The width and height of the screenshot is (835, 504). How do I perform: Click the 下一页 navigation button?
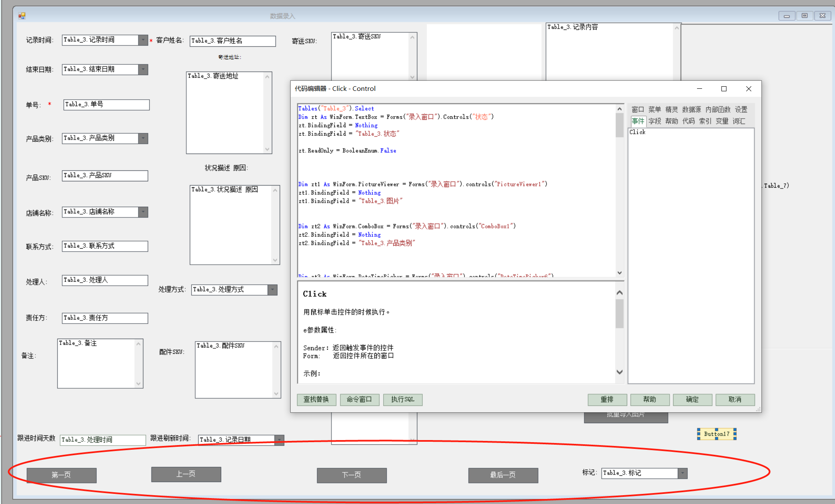point(351,475)
